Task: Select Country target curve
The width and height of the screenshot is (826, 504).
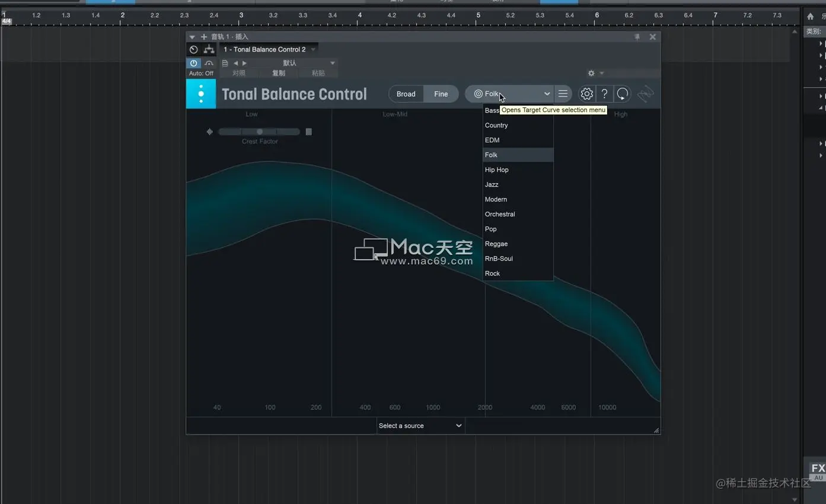Action: pos(518,125)
